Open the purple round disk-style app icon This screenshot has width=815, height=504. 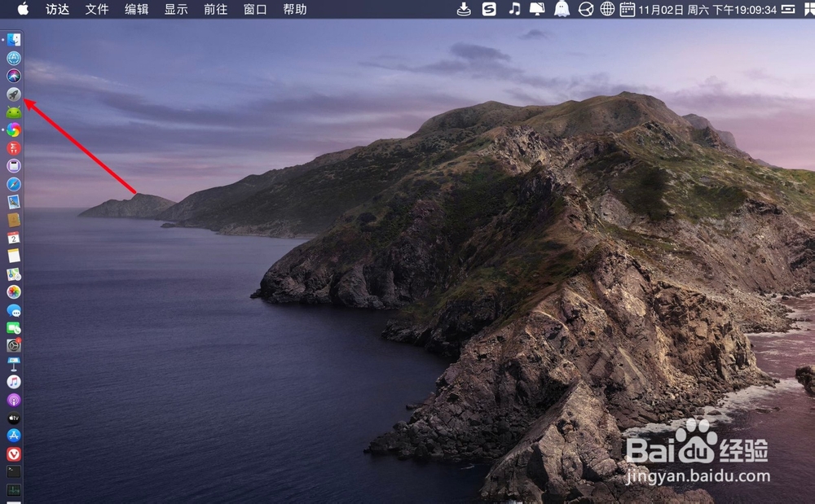click(14, 166)
